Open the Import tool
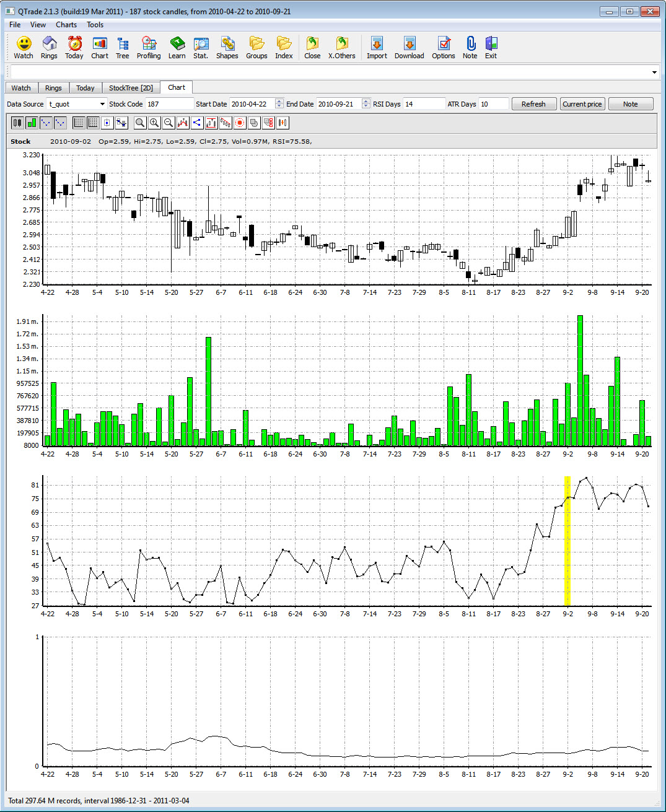 (x=376, y=48)
